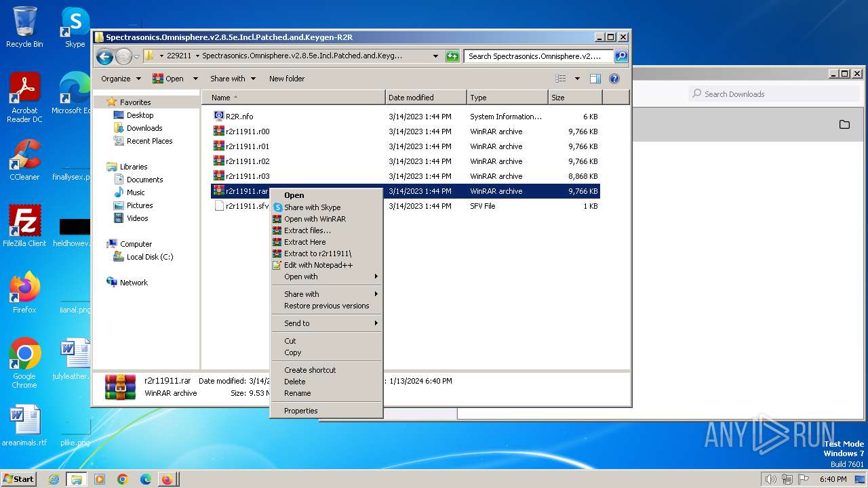The height and width of the screenshot is (488, 868).
Task: Click the folder icon in background Downloads window
Action: [844, 124]
